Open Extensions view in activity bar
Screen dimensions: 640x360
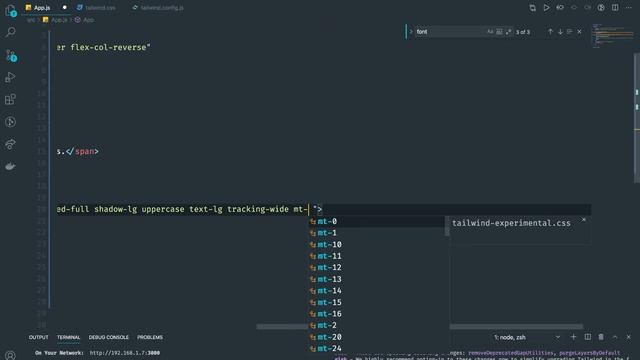click(11, 99)
